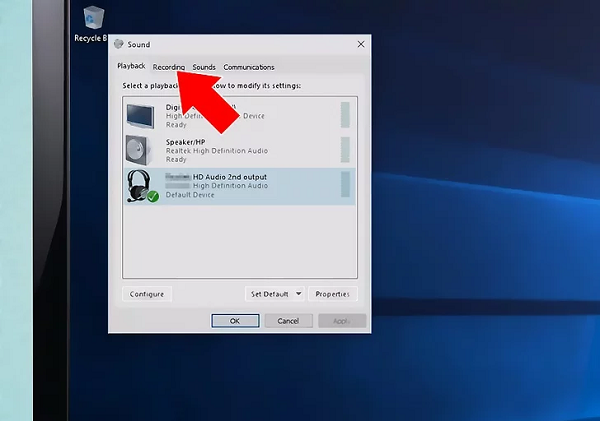600x421 pixels.
Task: Click Cancel to dismiss the dialog
Action: tap(288, 321)
